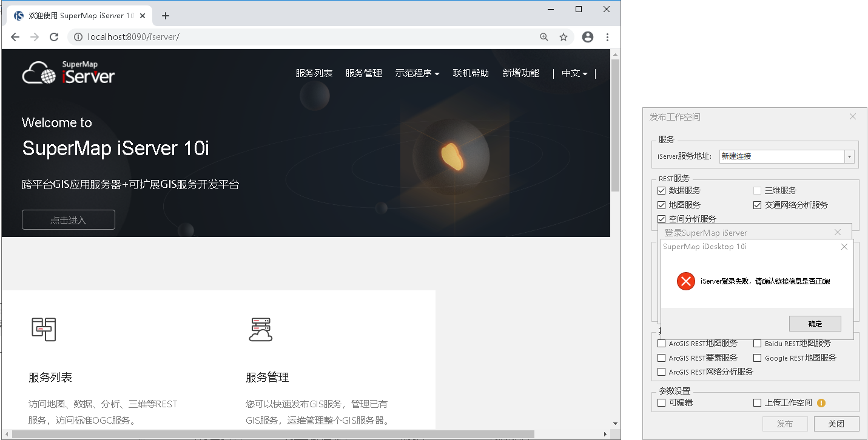This screenshot has height=440, width=868.
Task: Go back in browser history
Action: tap(15, 37)
